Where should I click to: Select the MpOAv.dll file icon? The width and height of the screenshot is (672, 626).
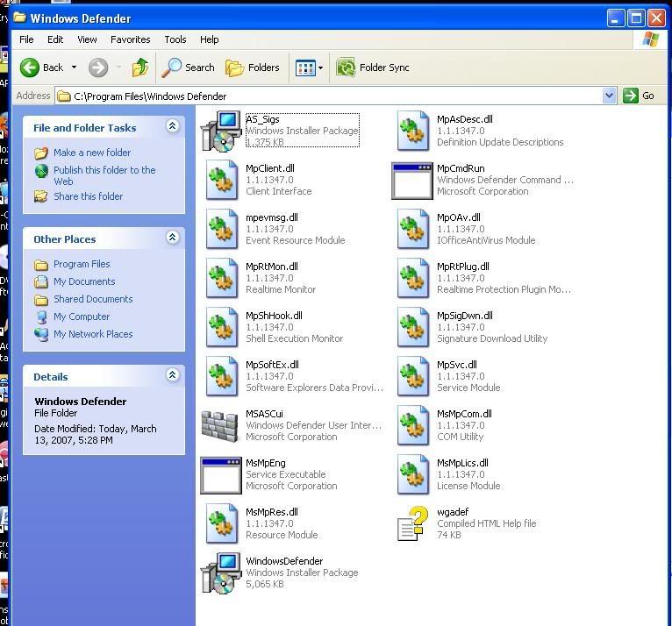pyautogui.click(x=412, y=229)
